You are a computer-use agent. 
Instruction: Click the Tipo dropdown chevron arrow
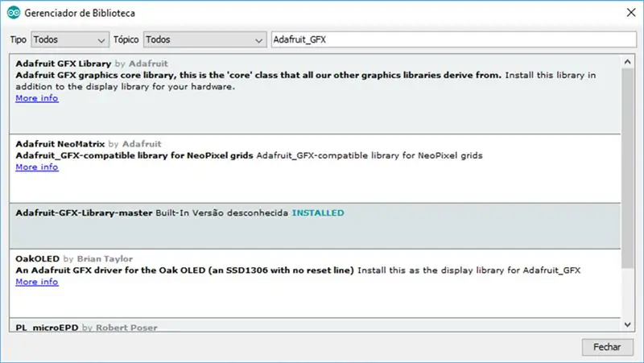click(101, 40)
